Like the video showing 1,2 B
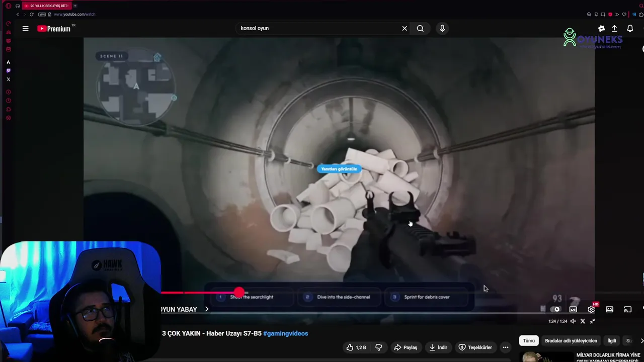The width and height of the screenshot is (644, 362). (x=356, y=347)
